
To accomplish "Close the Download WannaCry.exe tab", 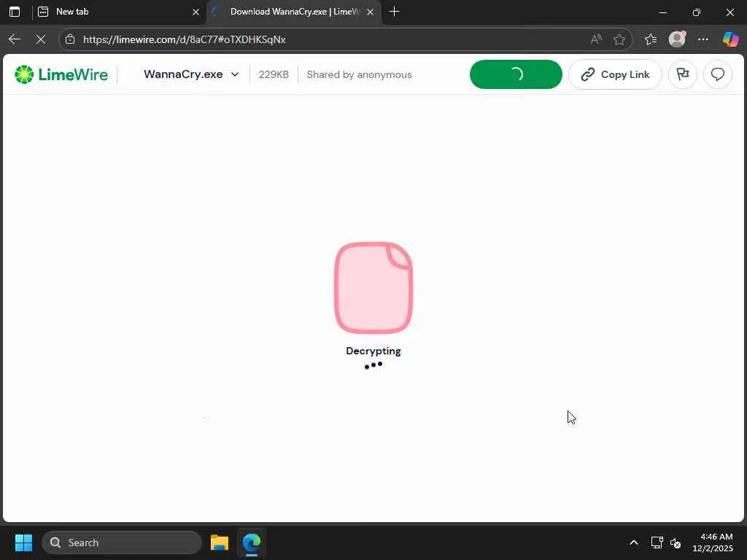I will click(370, 12).
